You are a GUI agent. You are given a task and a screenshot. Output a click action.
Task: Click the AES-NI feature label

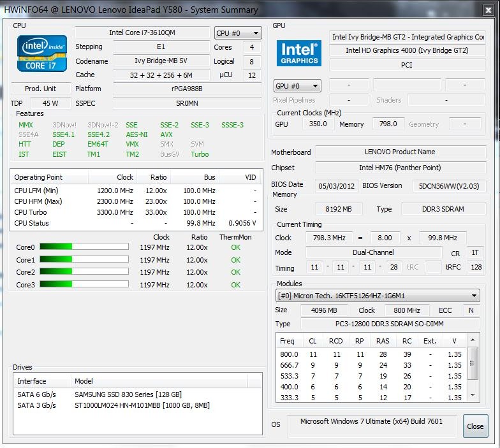pyautogui.click(x=136, y=134)
